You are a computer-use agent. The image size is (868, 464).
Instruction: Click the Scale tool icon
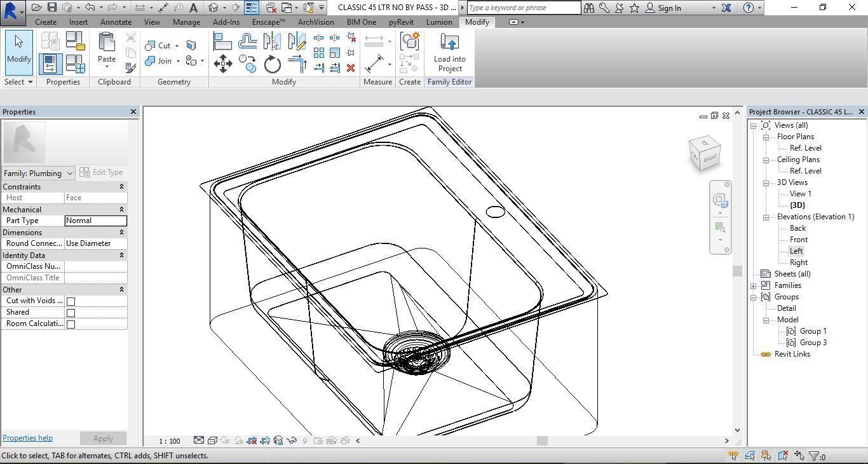point(335,53)
